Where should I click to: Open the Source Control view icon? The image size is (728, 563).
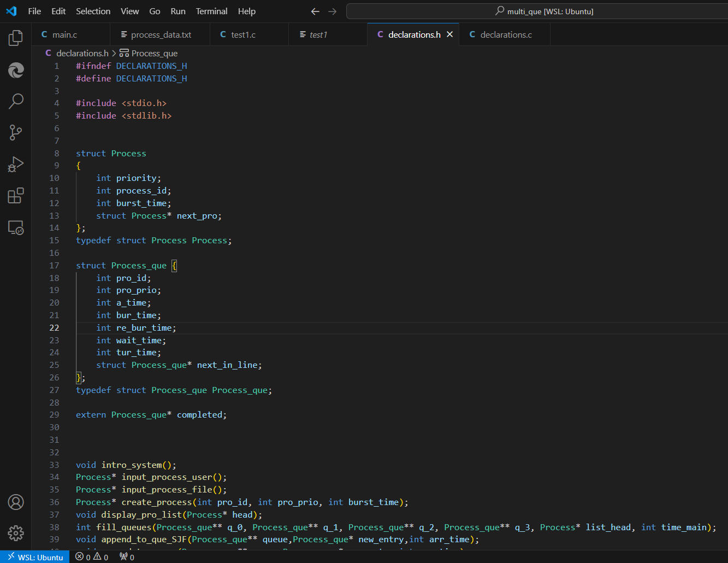coord(16,132)
